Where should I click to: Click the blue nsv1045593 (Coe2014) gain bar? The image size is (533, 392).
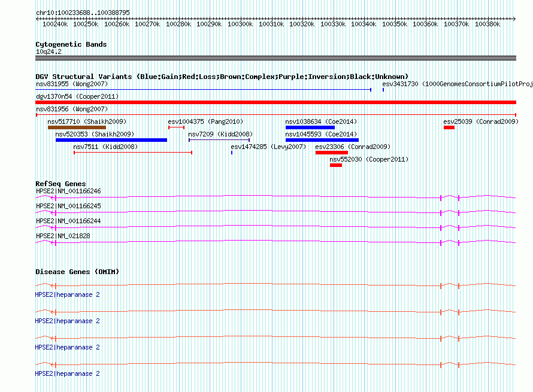tap(322, 140)
